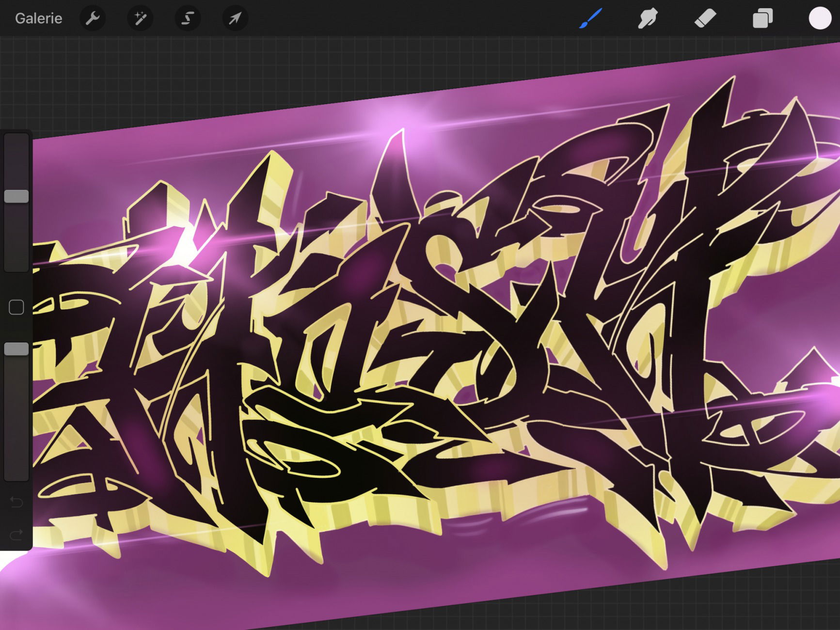Viewport: 840px width, 630px height.
Task: Toggle the square Modify button in sidebar
Action: coord(16,307)
